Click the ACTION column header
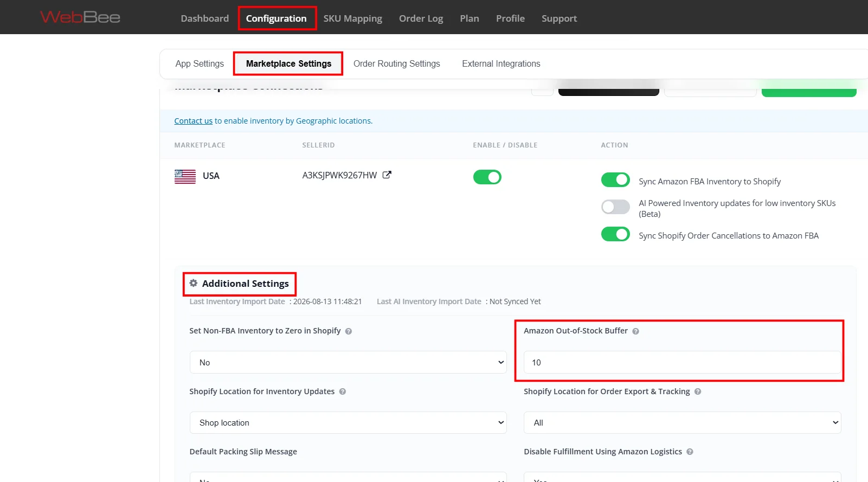 614,145
